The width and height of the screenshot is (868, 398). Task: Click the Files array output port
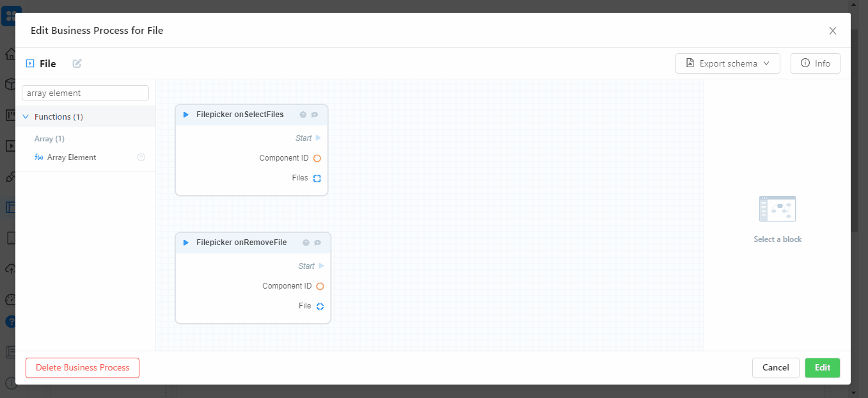317,179
